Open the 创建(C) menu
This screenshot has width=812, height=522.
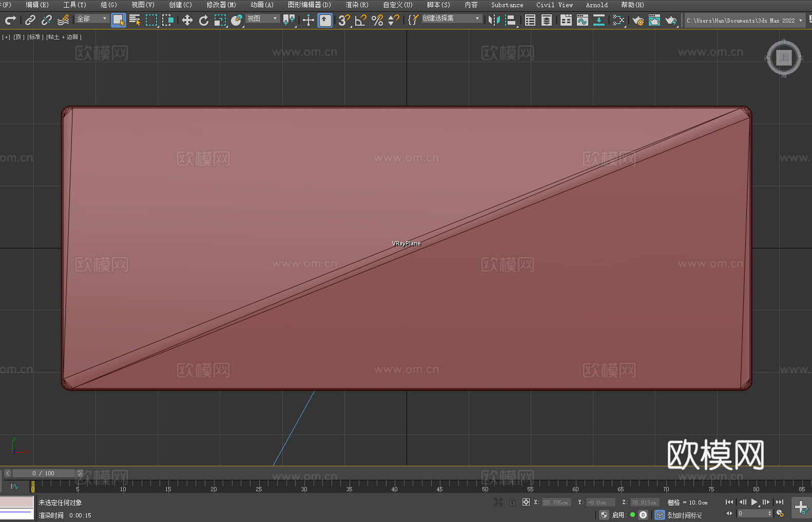pos(180,5)
